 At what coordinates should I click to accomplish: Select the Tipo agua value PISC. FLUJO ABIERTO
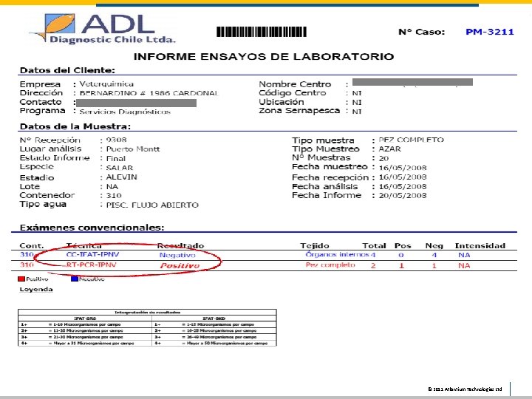[x=152, y=205]
